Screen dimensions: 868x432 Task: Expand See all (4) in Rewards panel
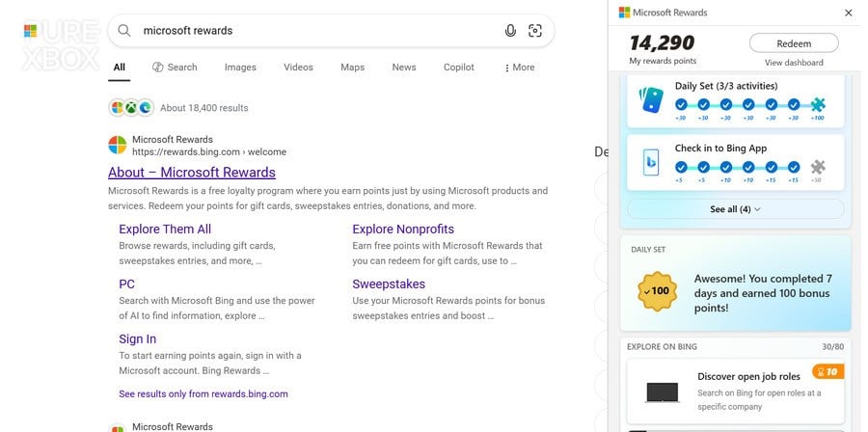[735, 209]
